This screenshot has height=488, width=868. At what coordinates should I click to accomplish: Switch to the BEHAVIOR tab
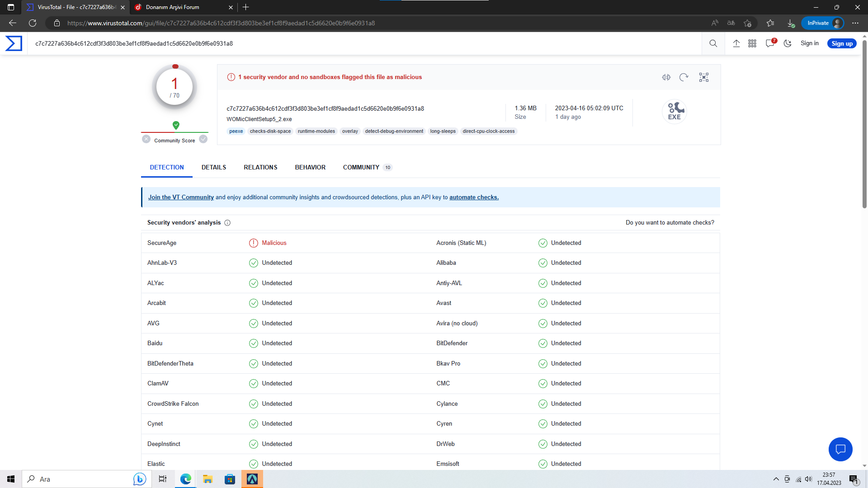(310, 167)
